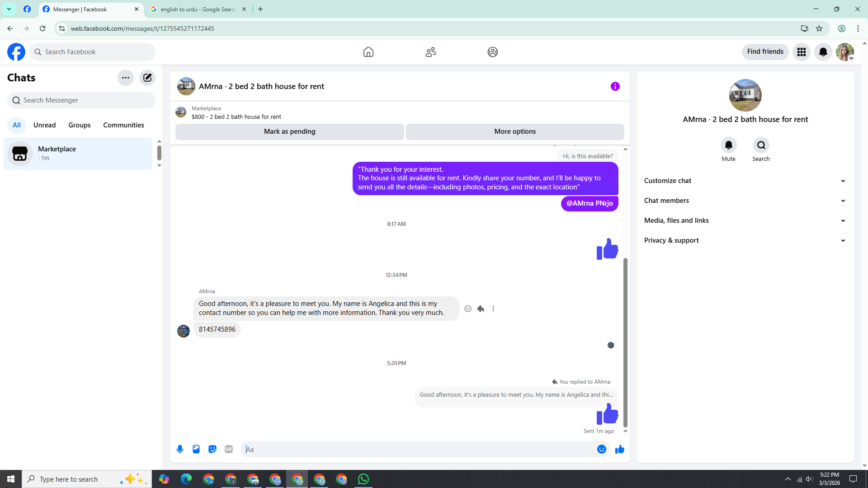Open the GIF picker icon
The image size is (868, 488).
(x=229, y=449)
